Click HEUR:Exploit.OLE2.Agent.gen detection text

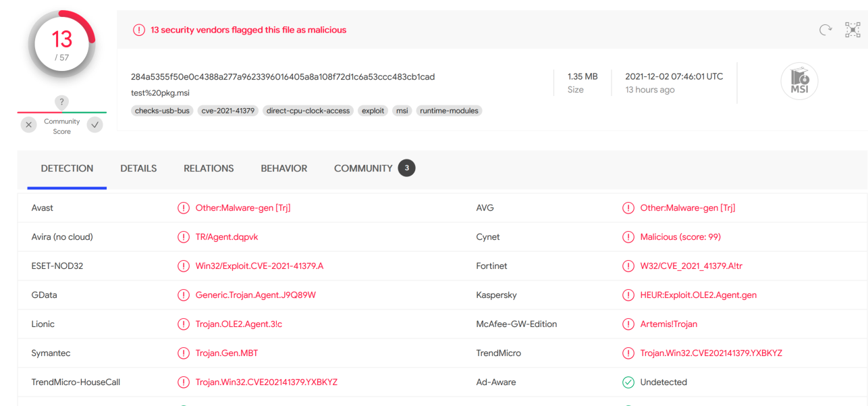point(699,295)
